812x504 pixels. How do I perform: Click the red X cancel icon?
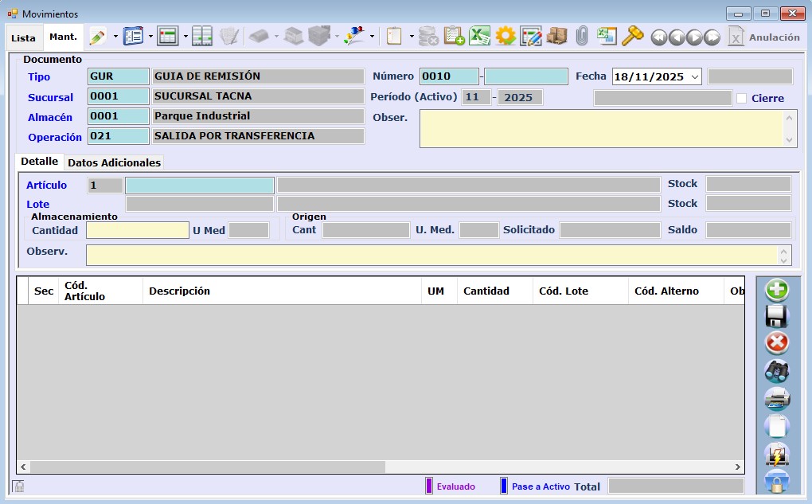776,343
